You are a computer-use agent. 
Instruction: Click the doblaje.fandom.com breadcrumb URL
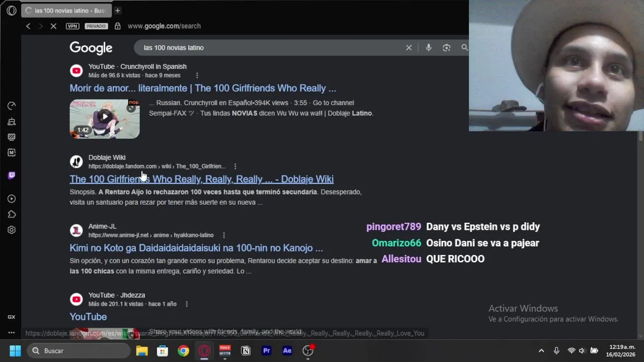coord(157,166)
